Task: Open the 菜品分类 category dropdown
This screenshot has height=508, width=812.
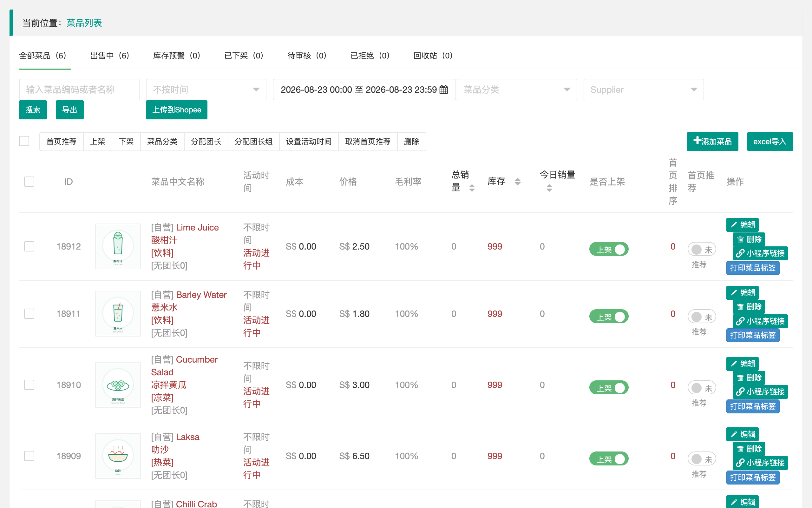Action: 517,90
